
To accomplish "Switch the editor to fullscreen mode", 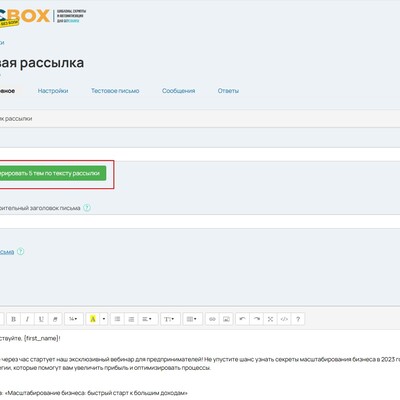I will tap(270, 319).
